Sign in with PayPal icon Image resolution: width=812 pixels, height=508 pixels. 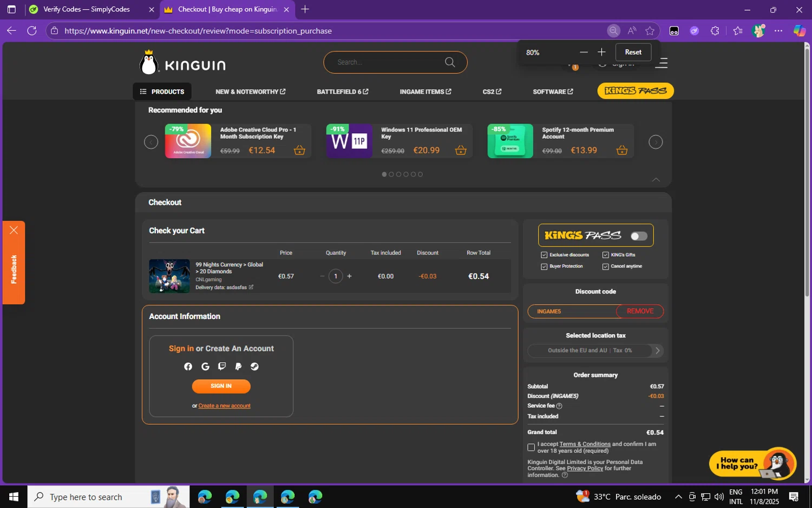click(238, 367)
